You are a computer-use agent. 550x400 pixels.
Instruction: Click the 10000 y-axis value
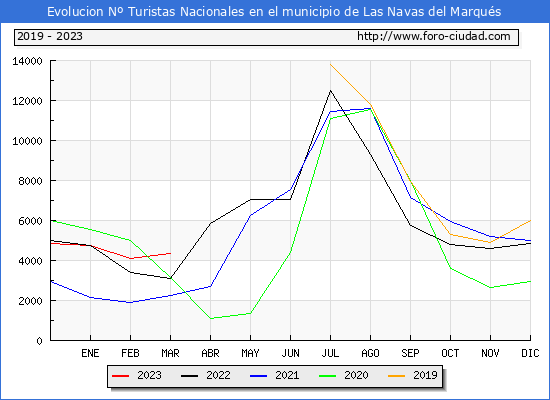tap(27, 141)
